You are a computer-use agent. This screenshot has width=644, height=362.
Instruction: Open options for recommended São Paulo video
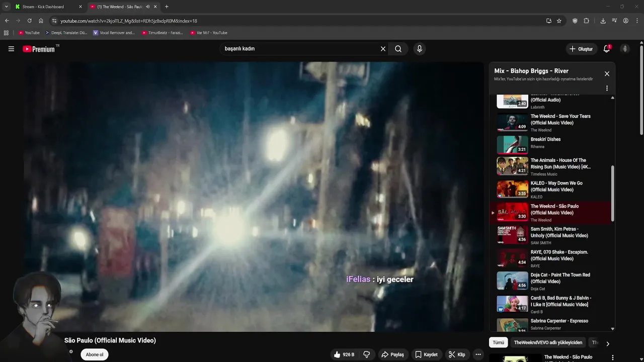tap(612, 357)
